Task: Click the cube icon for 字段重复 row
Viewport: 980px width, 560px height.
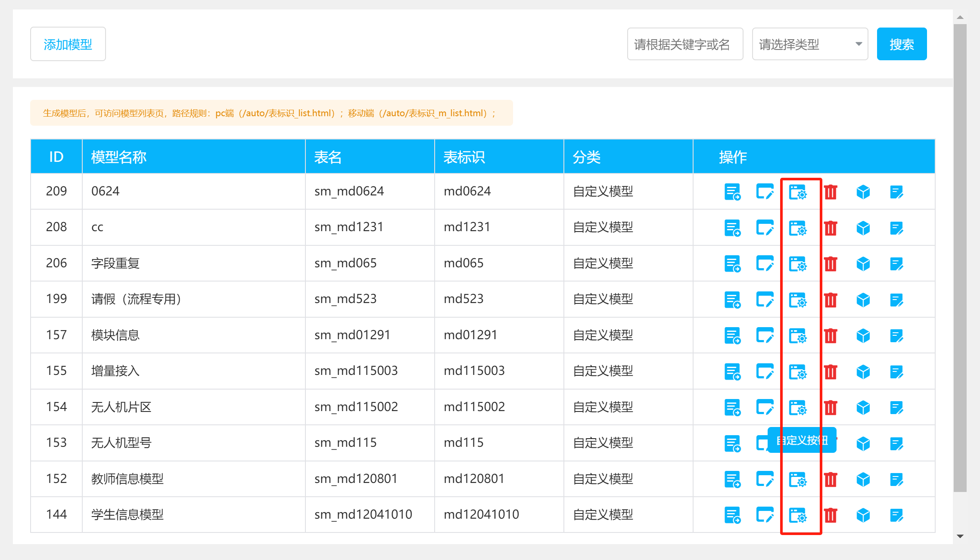Action: point(863,264)
